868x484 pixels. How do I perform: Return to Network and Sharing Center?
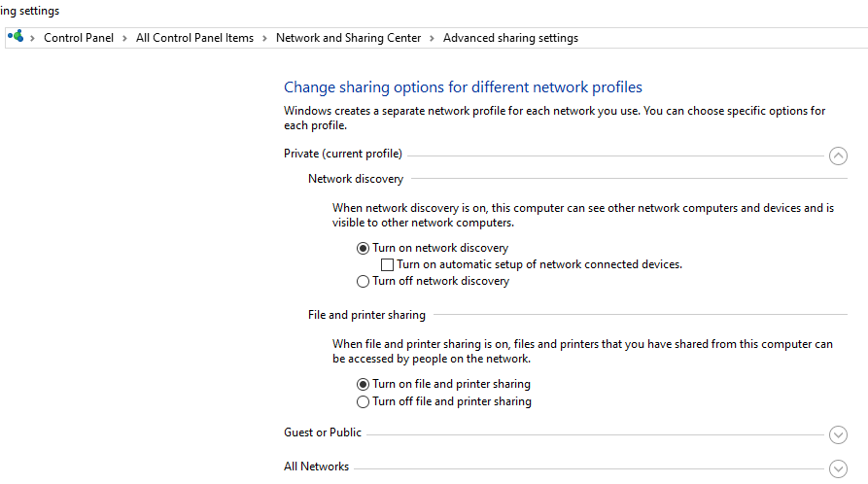[348, 38]
